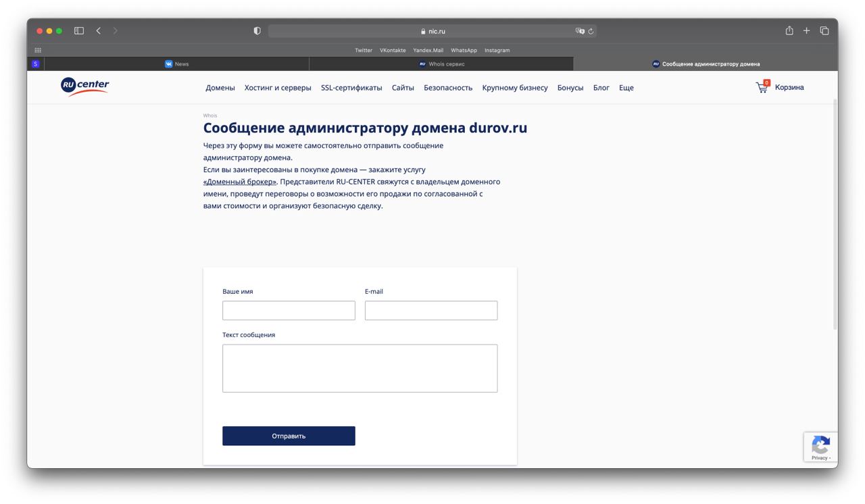Screen dimensions: 865x504
Task: Open the Домены menu
Action: click(220, 88)
